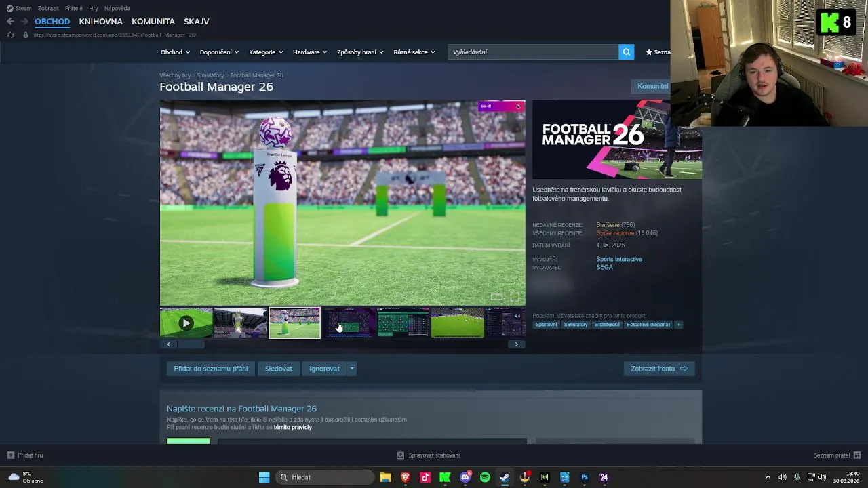This screenshot has height=488, width=868.
Task: Open Různé sekce dropdown
Action: pyautogui.click(x=414, y=52)
